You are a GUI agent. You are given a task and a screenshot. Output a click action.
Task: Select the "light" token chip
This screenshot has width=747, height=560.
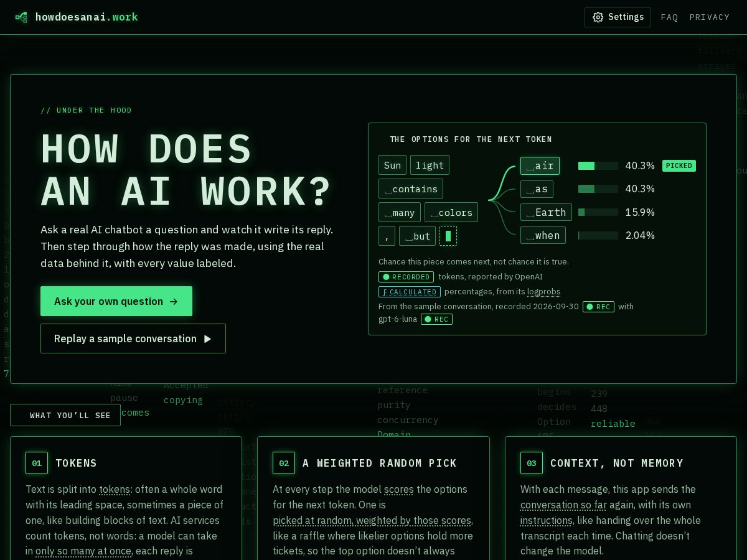pos(430,165)
